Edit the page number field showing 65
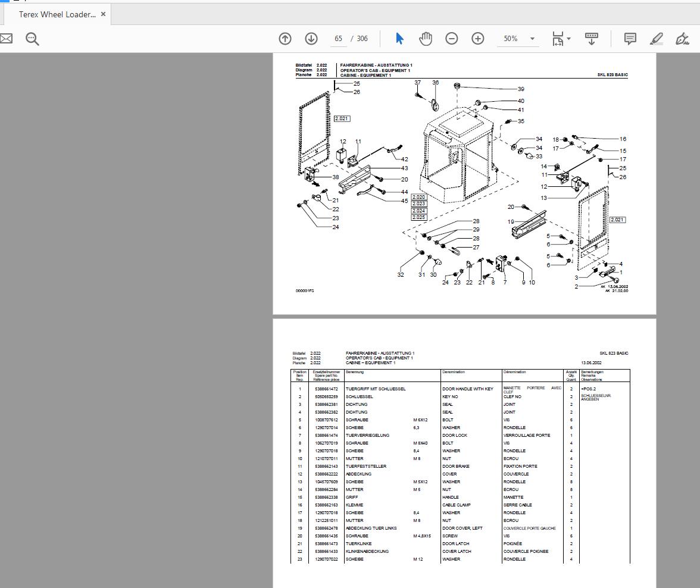 (338, 39)
